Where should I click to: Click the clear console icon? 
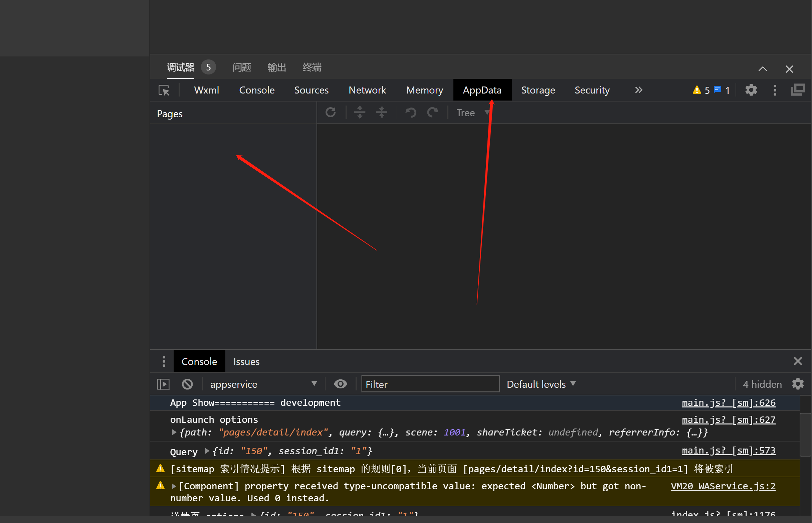187,384
